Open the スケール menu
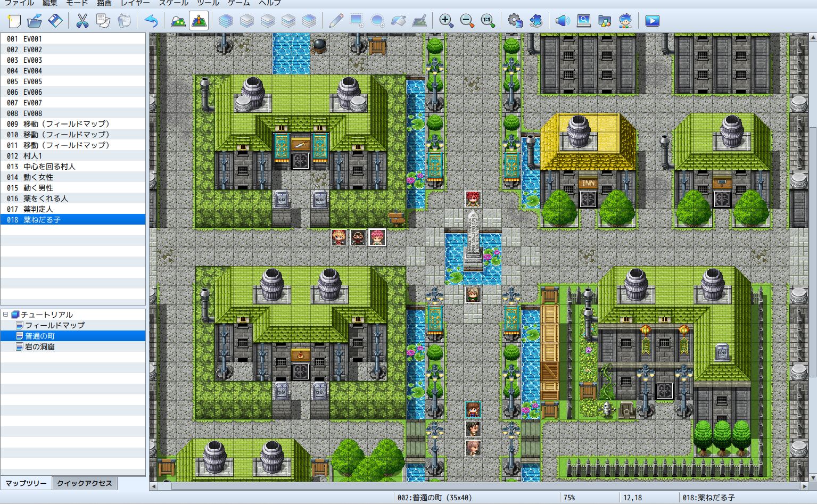Screen dimensions: 817x504 tap(174, 3)
